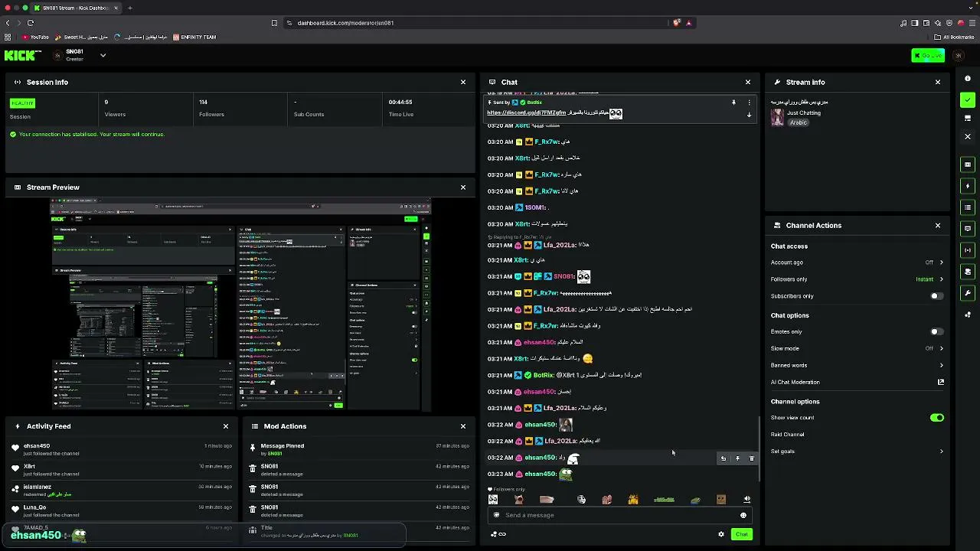Image resolution: width=980 pixels, height=551 pixels.
Task: Toggle Show view count switch
Action: click(x=937, y=418)
